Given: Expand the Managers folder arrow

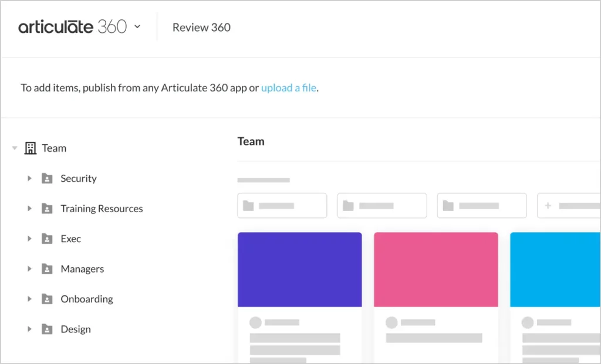Looking at the screenshot, I should 29,269.
